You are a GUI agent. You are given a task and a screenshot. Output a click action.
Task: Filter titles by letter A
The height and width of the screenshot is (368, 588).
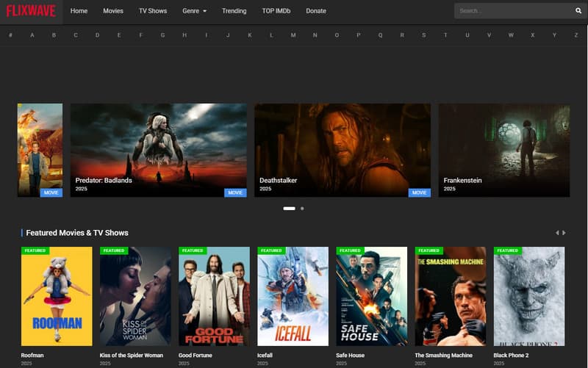tap(32, 35)
